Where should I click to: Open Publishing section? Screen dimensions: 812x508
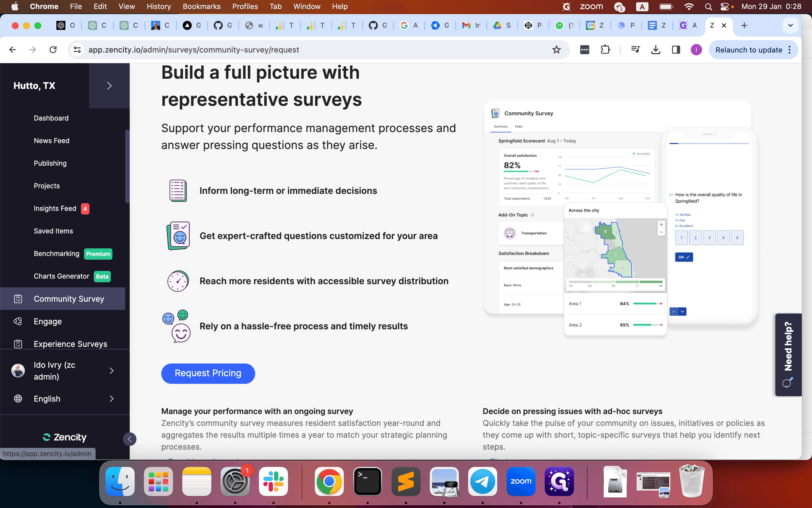pos(50,163)
